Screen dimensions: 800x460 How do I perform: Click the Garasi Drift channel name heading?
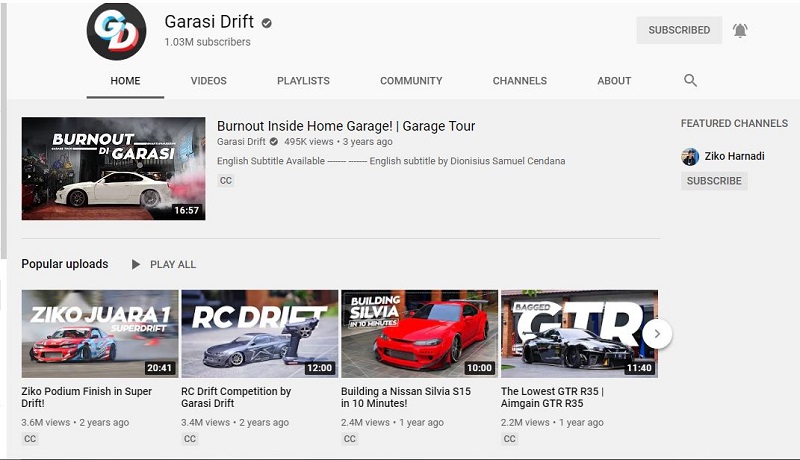[x=209, y=21]
